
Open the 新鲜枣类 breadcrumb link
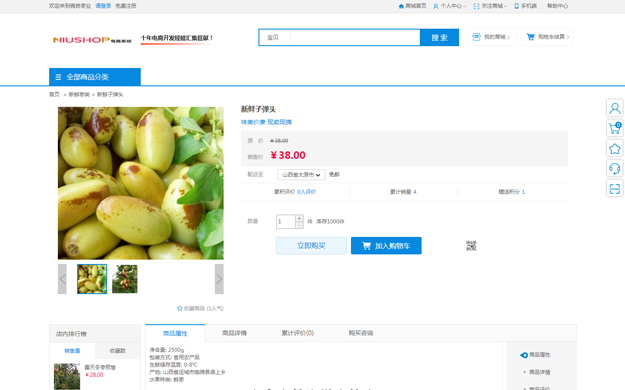79,95
